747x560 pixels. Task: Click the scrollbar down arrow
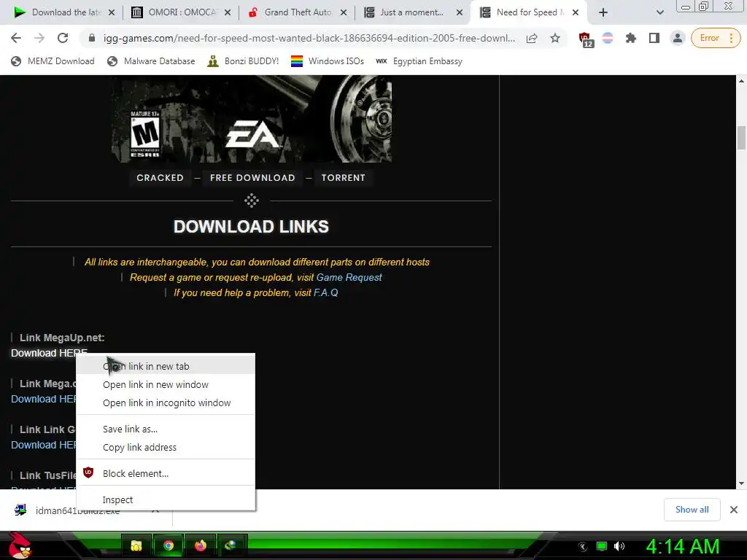(741, 483)
